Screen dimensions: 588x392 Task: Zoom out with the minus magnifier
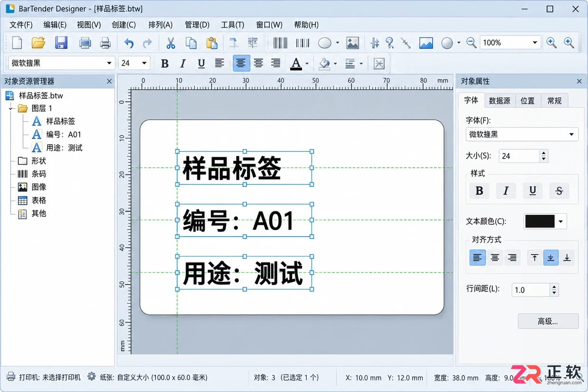(471, 43)
